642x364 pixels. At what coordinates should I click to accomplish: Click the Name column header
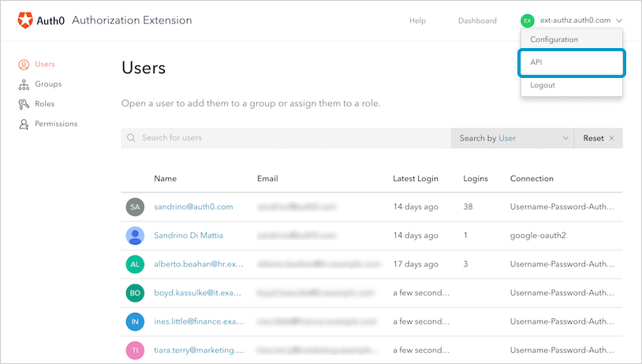pyautogui.click(x=166, y=178)
